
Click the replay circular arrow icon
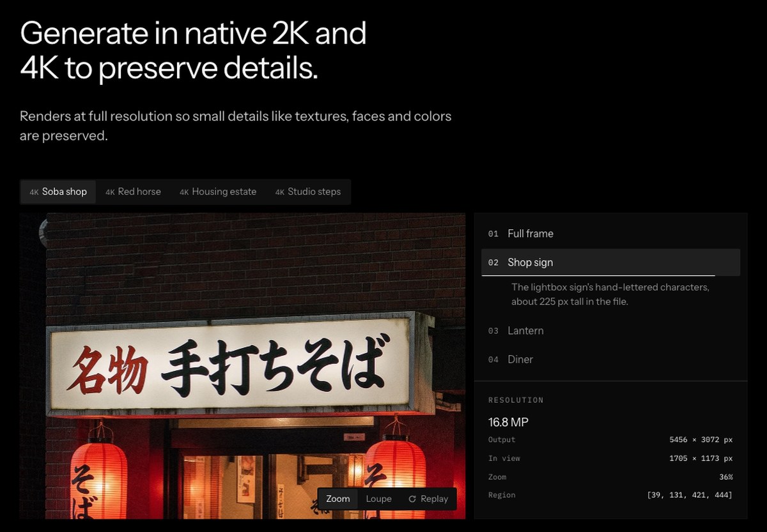pyautogui.click(x=412, y=499)
